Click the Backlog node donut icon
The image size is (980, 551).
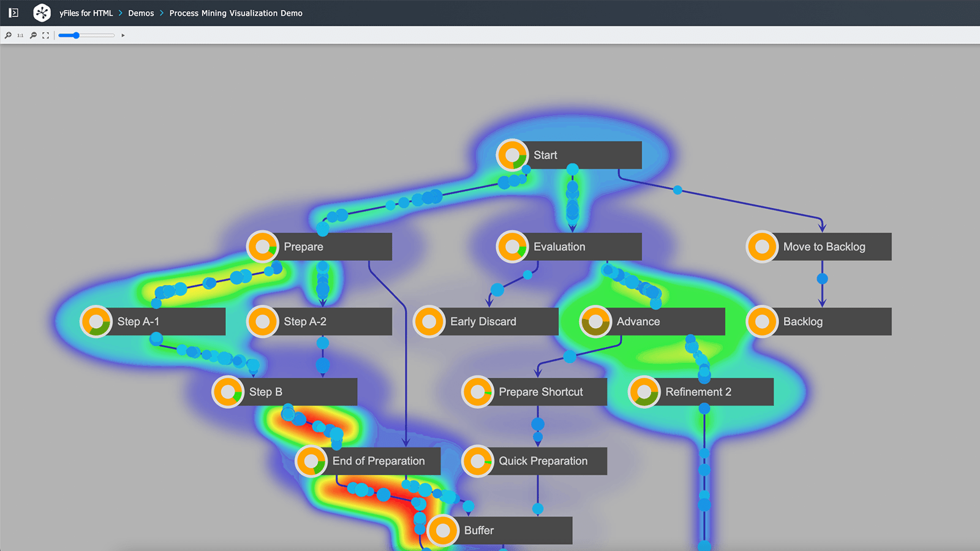763,321
